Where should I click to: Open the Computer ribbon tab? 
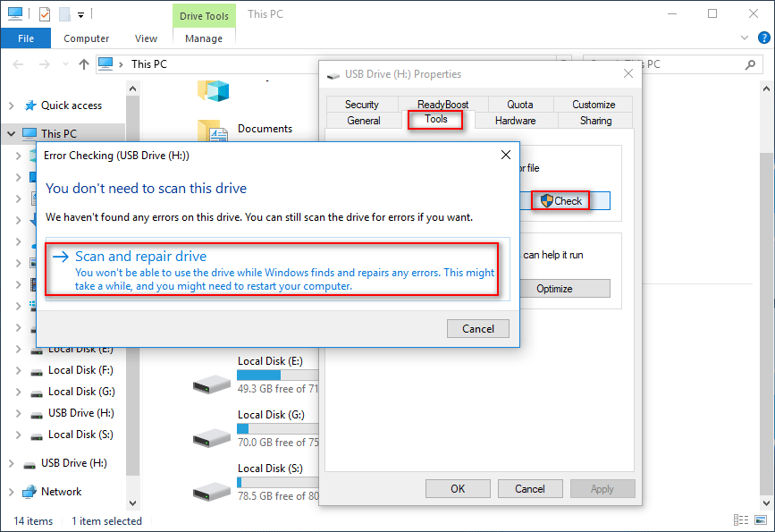[x=86, y=38]
